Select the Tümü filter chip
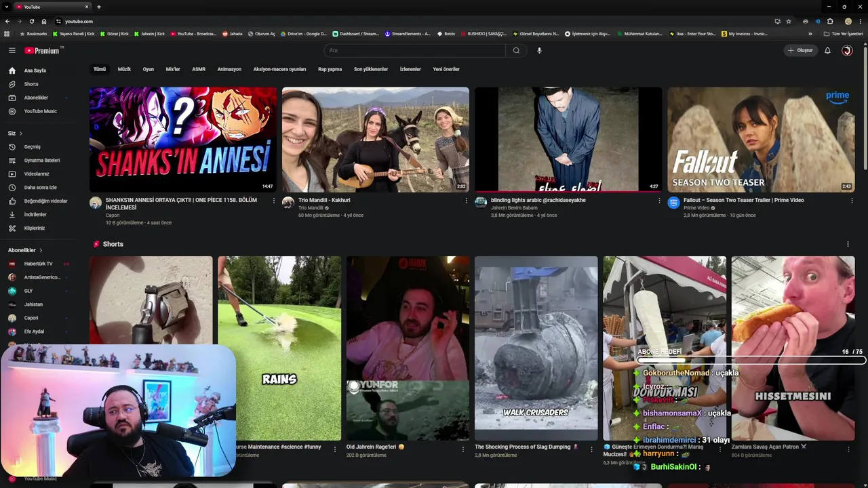 coord(100,69)
